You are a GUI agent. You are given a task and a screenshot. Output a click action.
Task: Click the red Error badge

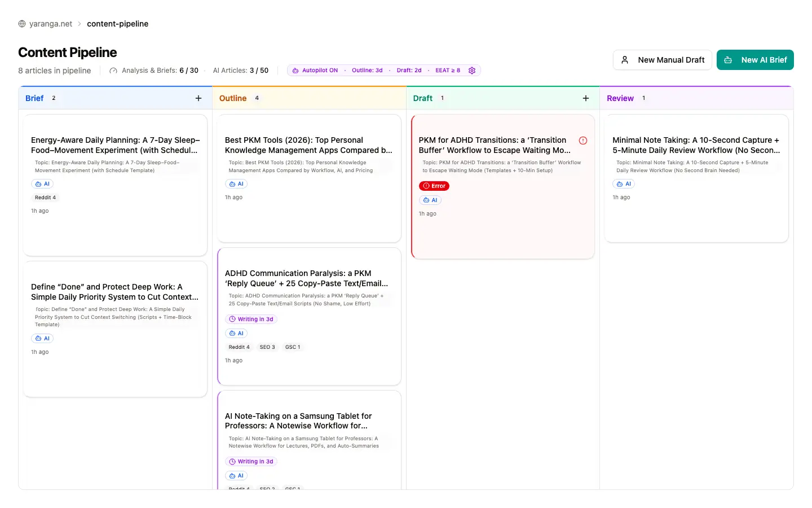434,186
